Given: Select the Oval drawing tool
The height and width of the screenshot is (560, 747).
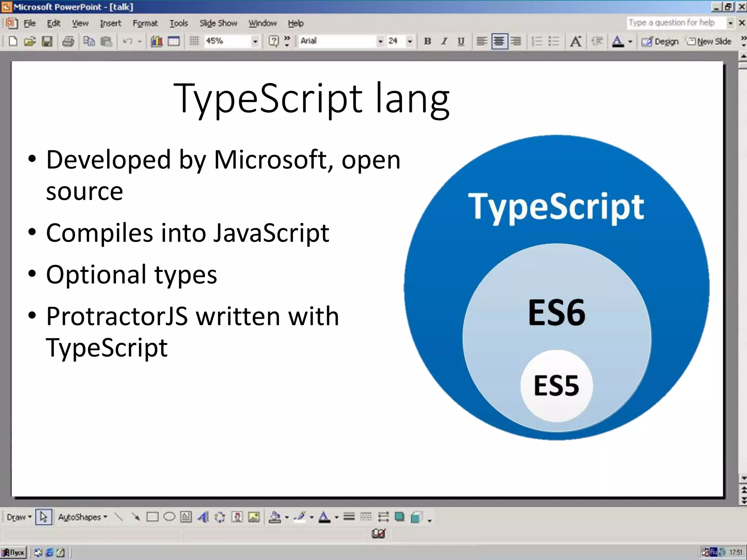Looking at the screenshot, I should coord(169,517).
